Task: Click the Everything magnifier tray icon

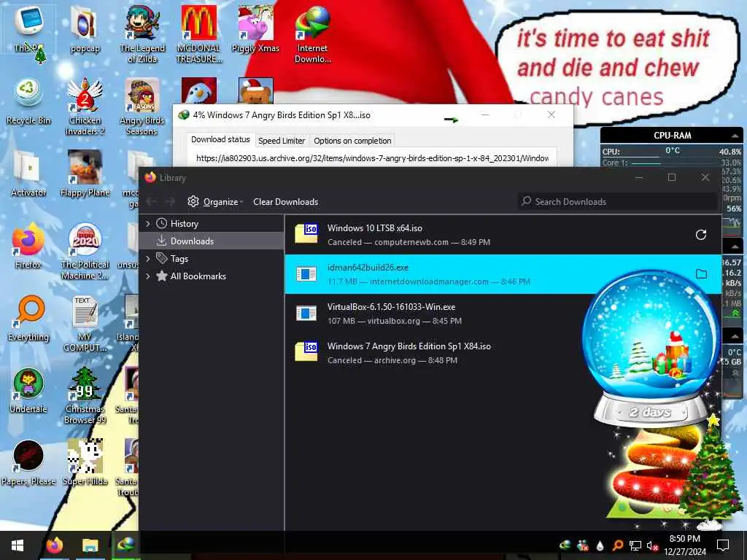Action: tap(617, 545)
